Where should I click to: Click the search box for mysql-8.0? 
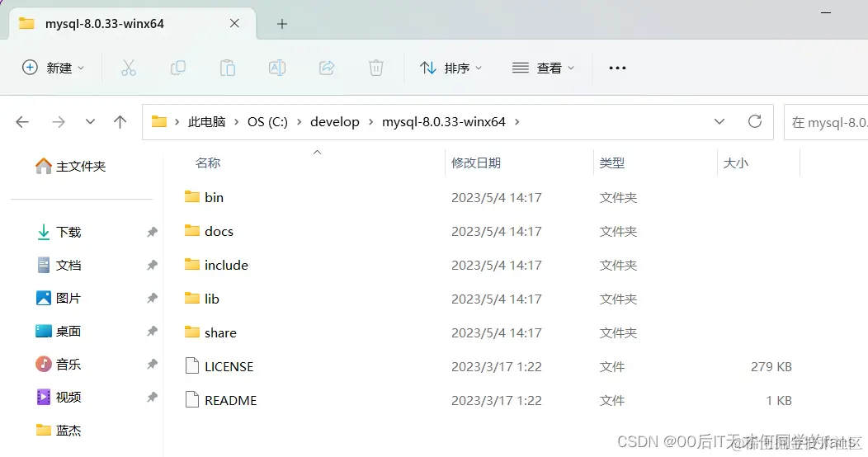coord(826,122)
